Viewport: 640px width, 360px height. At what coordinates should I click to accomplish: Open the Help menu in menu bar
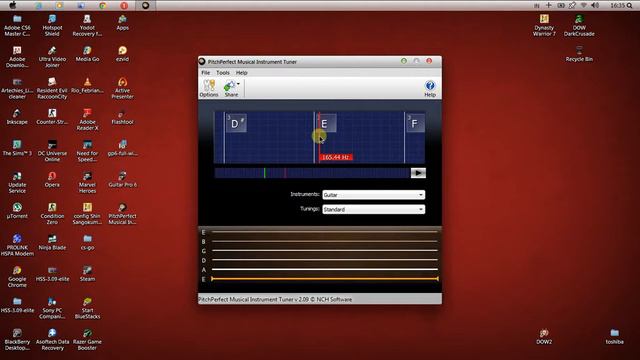(242, 73)
